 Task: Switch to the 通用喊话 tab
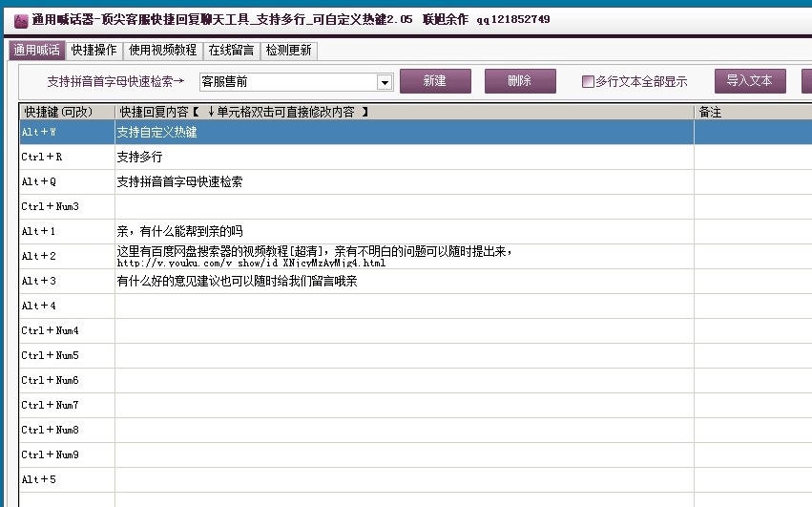click(37, 51)
